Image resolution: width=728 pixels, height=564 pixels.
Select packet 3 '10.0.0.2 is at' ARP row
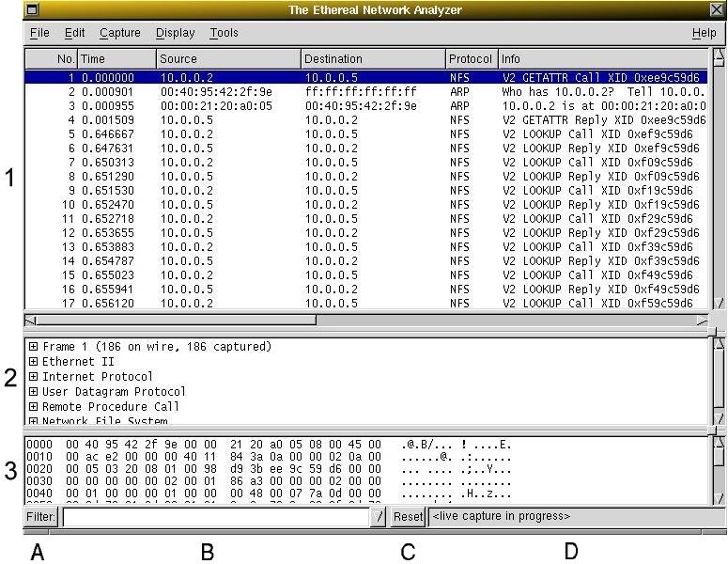point(365,105)
